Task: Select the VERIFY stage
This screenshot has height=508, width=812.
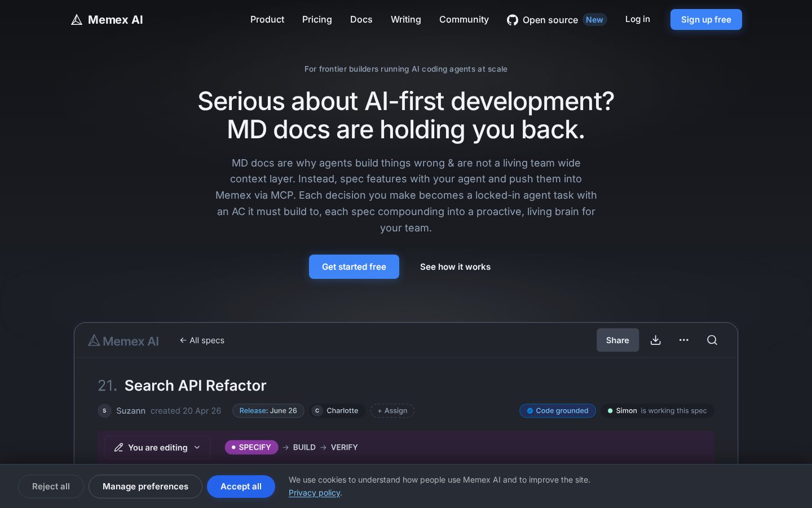Action: tap(345, 447)
